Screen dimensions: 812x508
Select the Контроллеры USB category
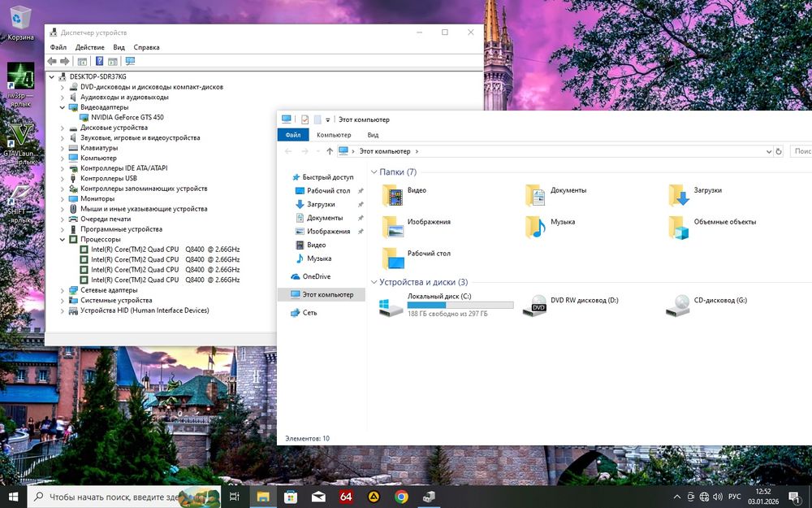108,178
